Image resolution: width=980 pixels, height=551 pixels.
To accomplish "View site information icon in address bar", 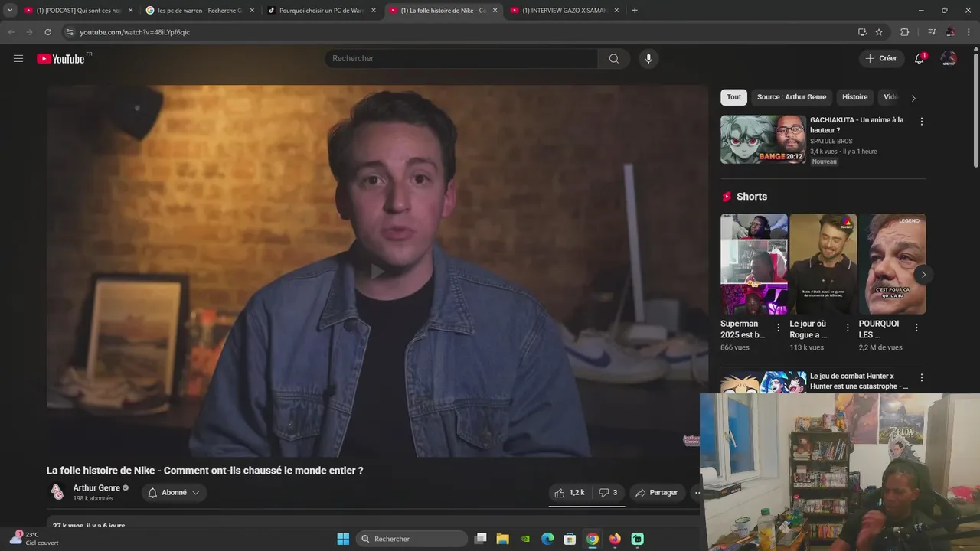I will point(70,32).
